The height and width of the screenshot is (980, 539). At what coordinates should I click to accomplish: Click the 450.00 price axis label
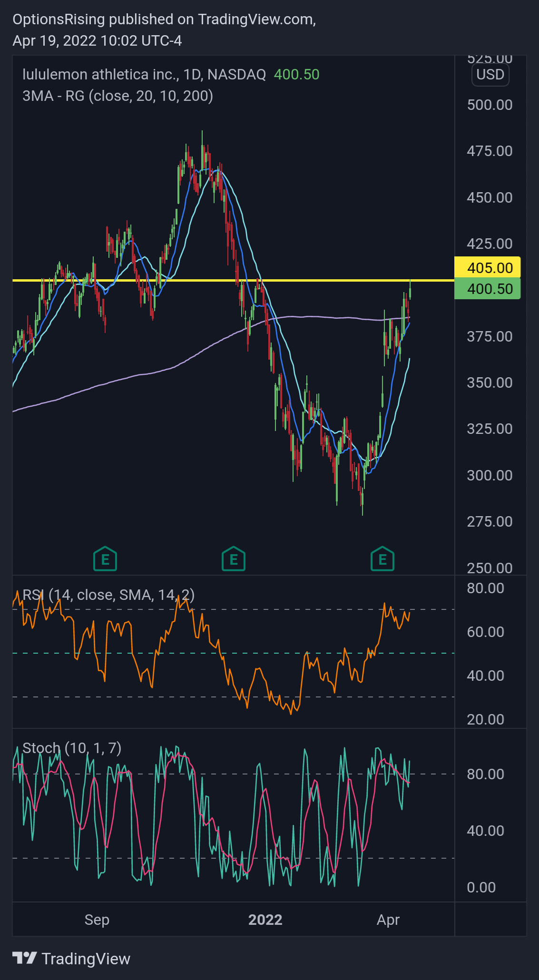point(490,197)
